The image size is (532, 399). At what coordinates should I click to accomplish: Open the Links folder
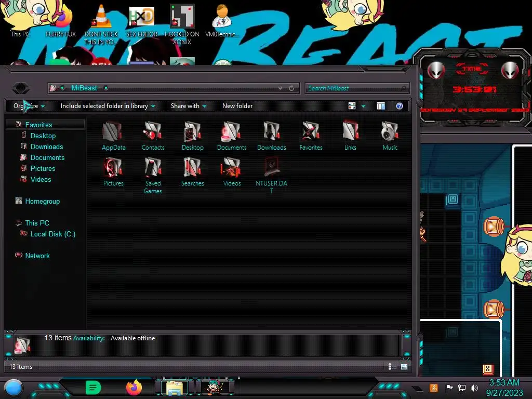(x=350, y=136)
